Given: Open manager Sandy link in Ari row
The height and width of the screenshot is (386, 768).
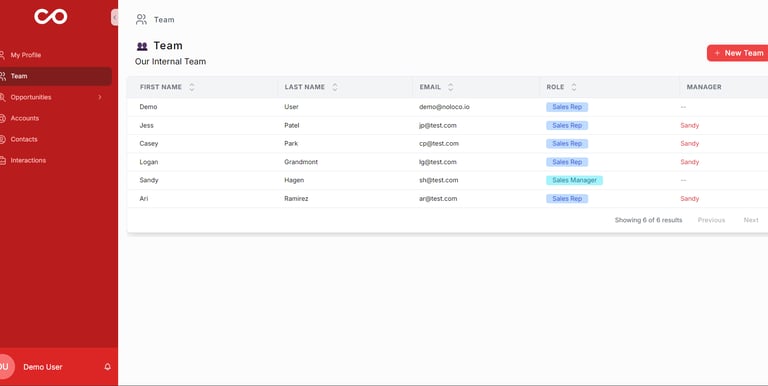Looking at the screenshot, I should 690,198.
